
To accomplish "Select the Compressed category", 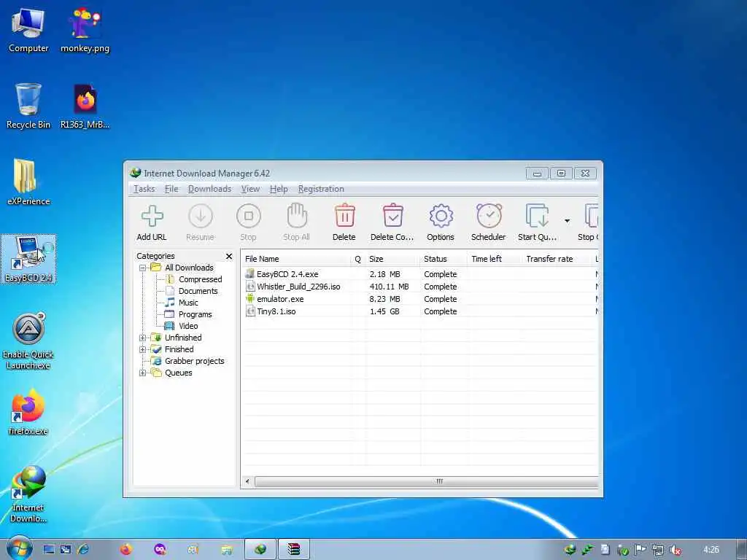I will pos(200,279).
